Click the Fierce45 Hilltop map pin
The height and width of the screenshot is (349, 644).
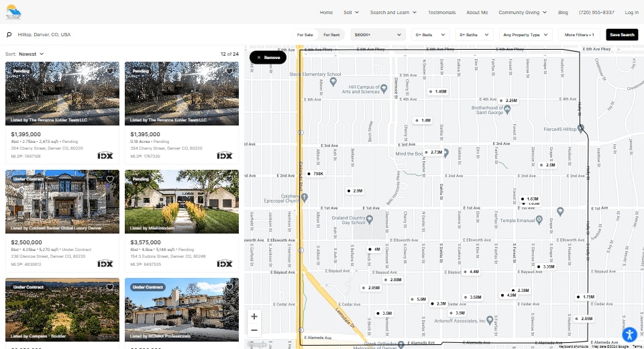(x=581, y=129)
